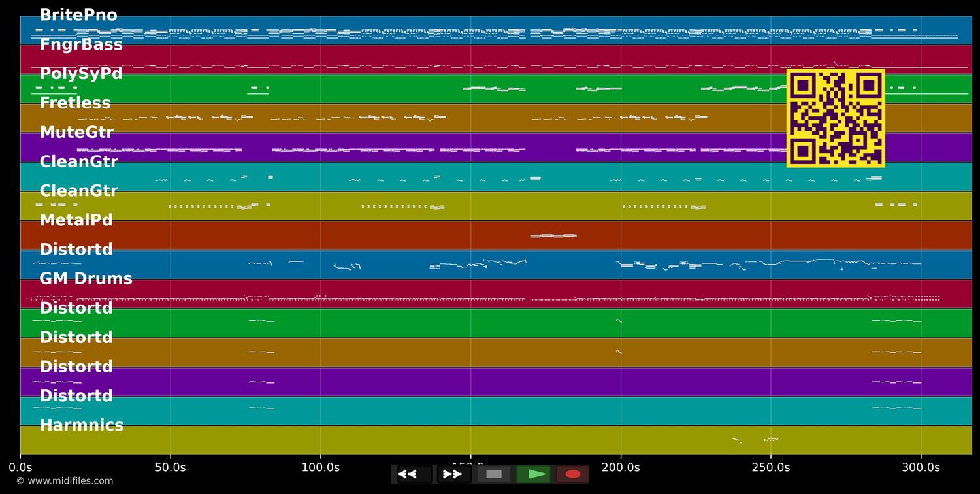Click the MetalPd track label
980x494 pixels.
coord(76,220)
